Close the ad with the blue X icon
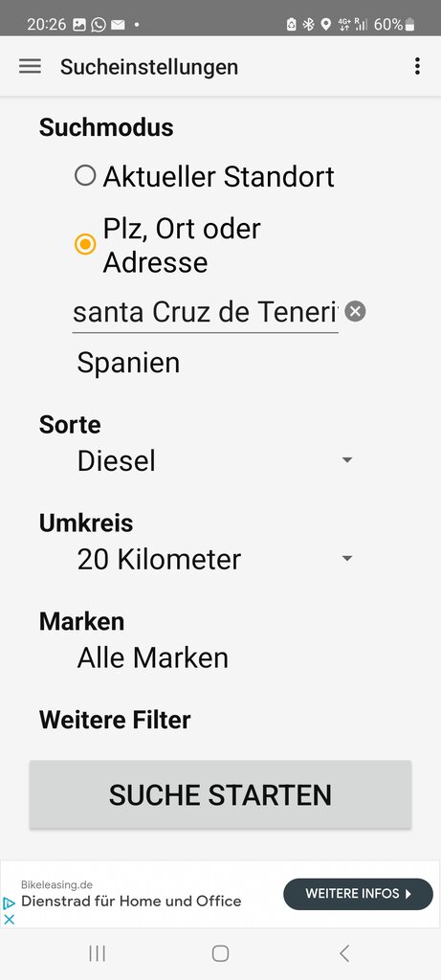This screenshot has height=980, width=441. coord(10,919)
